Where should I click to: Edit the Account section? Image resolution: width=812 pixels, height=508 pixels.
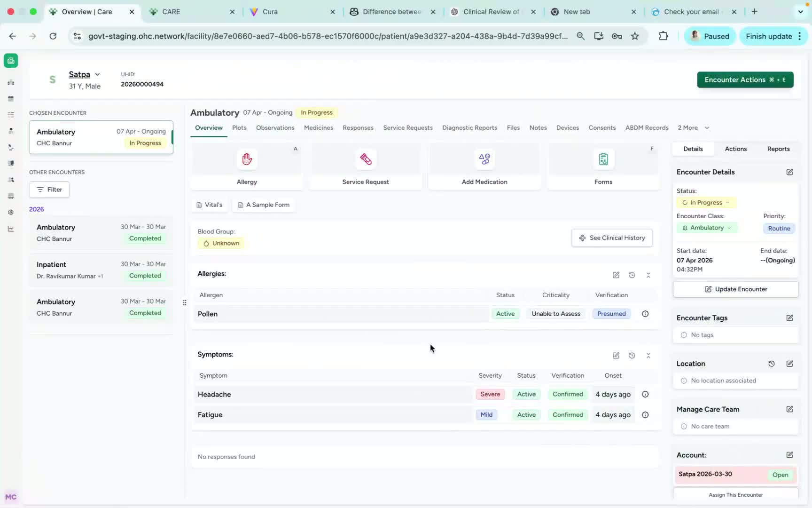790,455
